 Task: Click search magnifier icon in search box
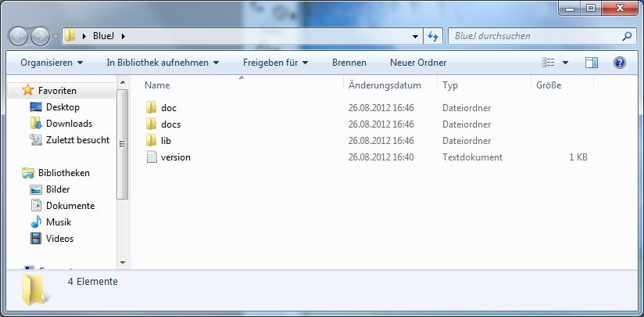pos(626,36)
